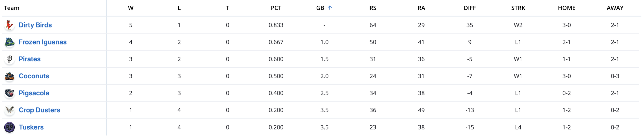The width and height of the screenshot is (644, 140).
Task: Click the Pirates team logo icon
Action: [x=10, y=59]
